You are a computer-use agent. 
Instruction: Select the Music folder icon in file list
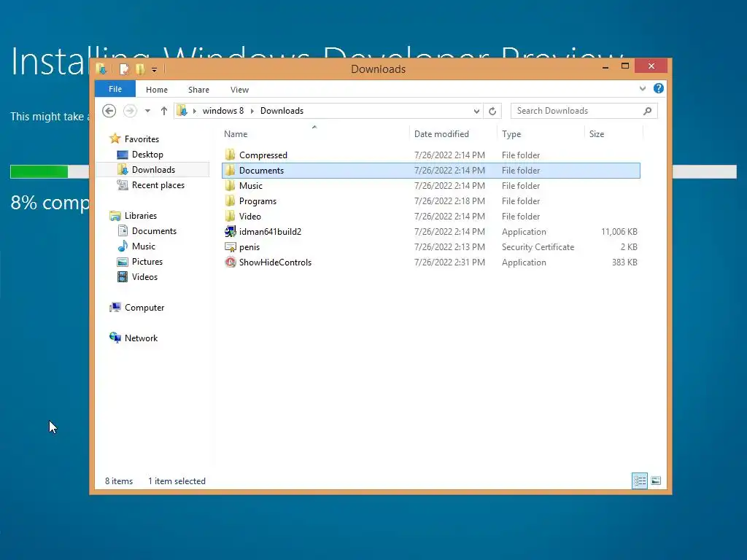(230, 185)
